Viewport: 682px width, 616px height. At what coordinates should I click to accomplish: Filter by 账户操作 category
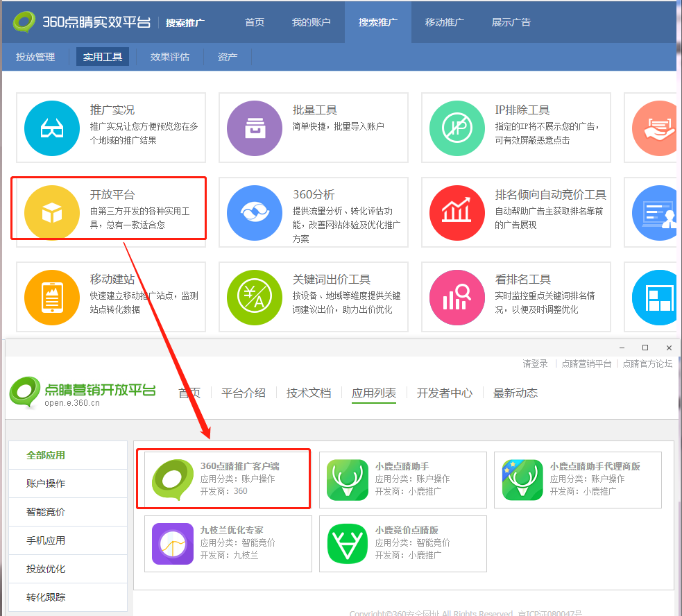click(x=68, y=484)
